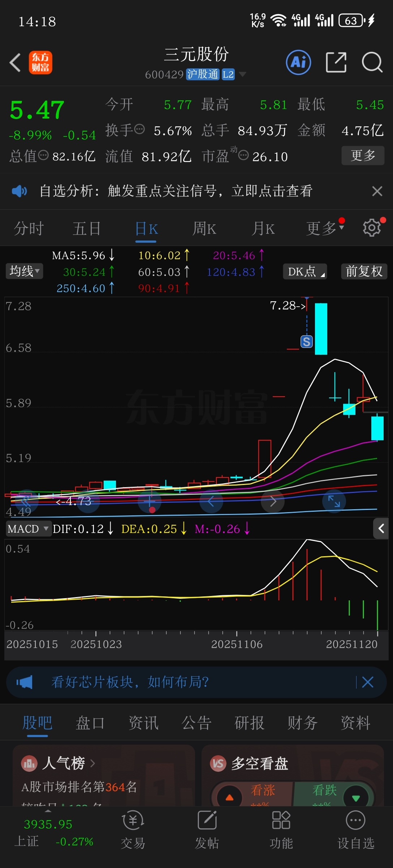Open 看好芯片板块 promotion link
This screenshot has height=868, width=393.
130,682
